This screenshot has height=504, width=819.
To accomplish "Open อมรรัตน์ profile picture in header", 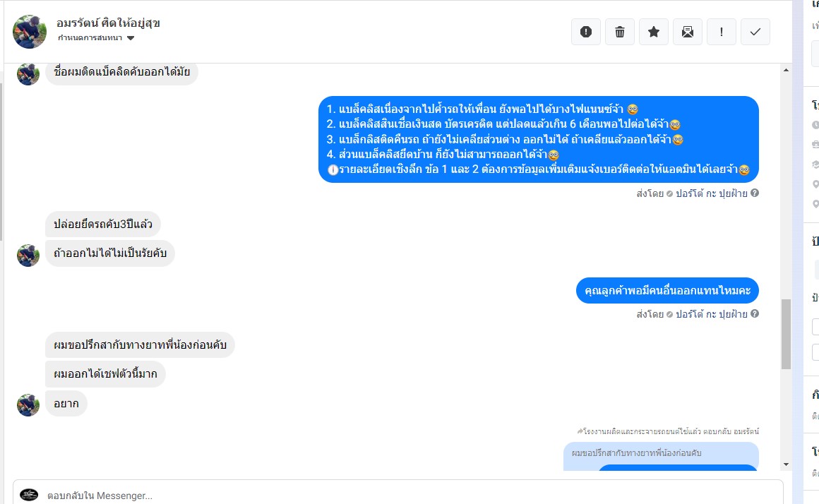I will [x=29, y=32].
